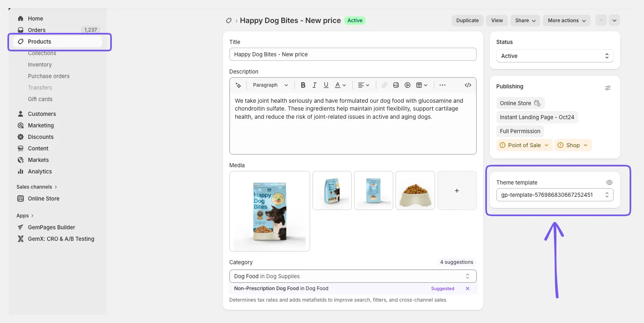Viewport: 644px width, 323px height.
Task: Toggle theme template preview eye icon
Action: (609, 182)
